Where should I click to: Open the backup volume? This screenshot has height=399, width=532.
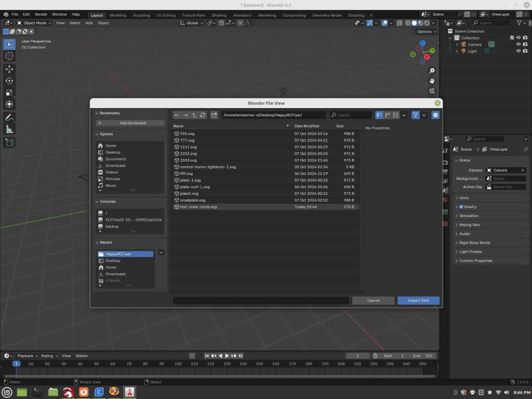pos(112,227)
